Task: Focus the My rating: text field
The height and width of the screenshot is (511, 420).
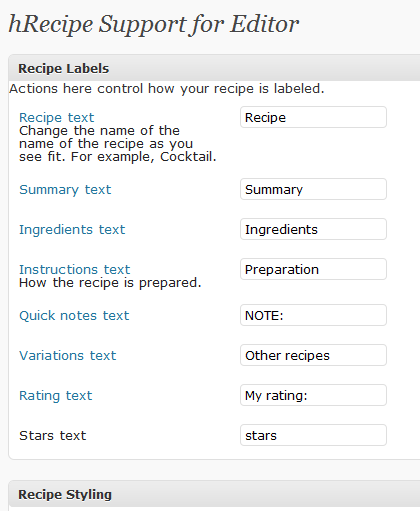Action: click(x=313, y=395)
